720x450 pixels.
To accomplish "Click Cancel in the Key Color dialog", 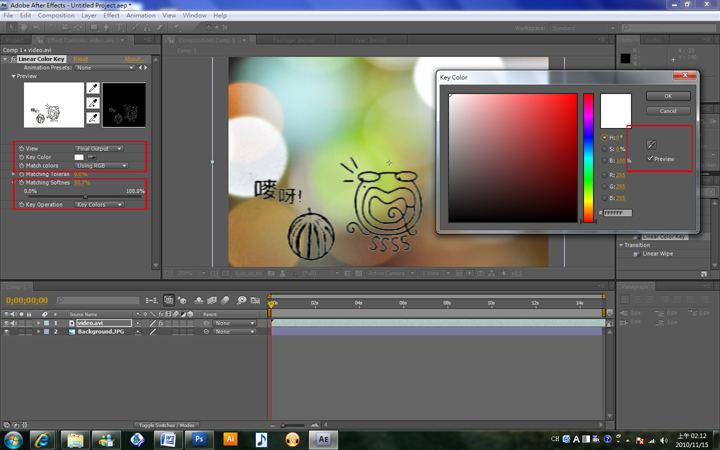I will tap(668, 111).
